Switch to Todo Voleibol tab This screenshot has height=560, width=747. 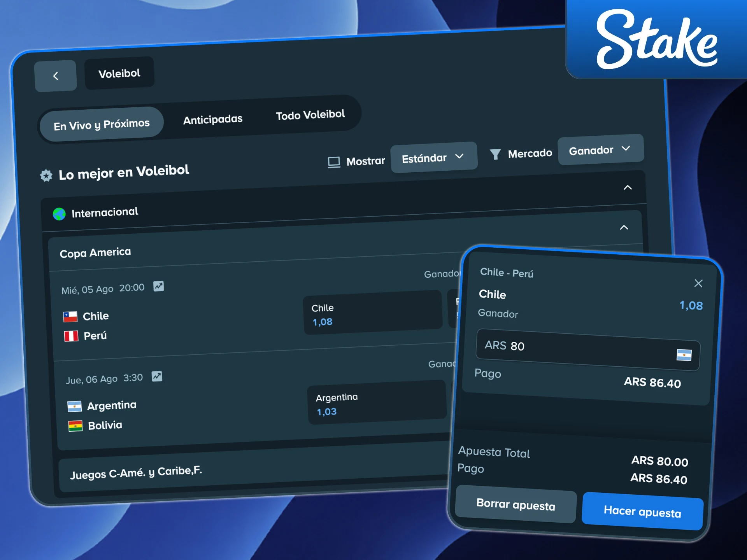coord(310,115)
